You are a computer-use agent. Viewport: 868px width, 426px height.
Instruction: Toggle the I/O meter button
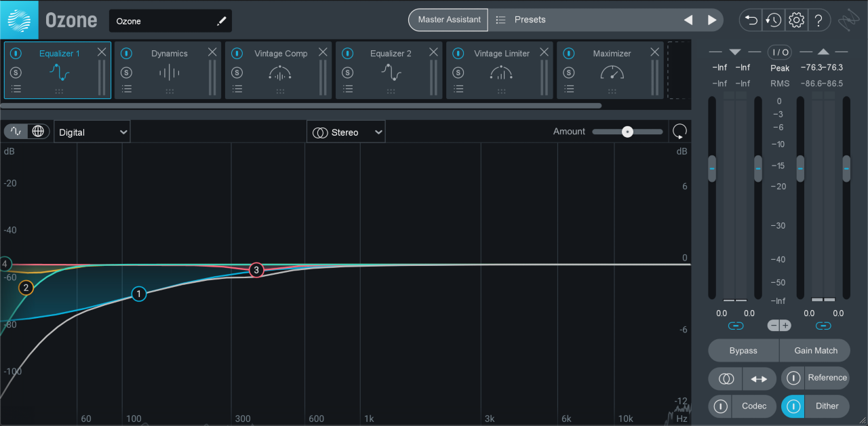779,52
